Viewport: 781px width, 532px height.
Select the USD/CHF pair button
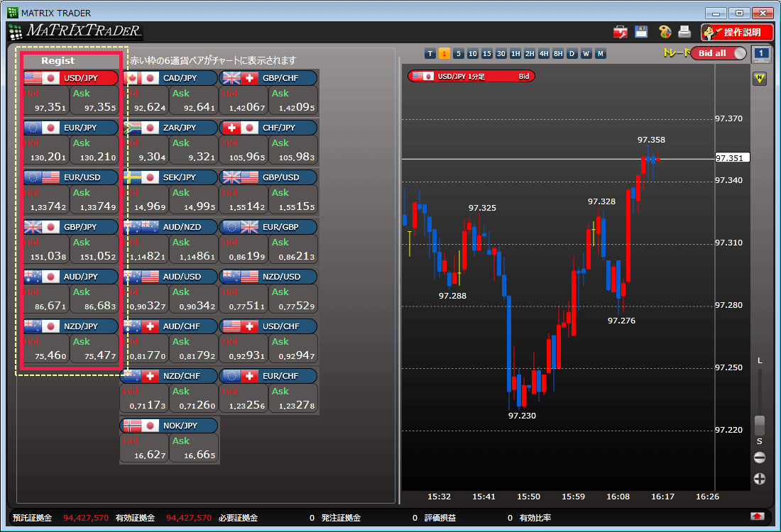(x=268, y=326)
